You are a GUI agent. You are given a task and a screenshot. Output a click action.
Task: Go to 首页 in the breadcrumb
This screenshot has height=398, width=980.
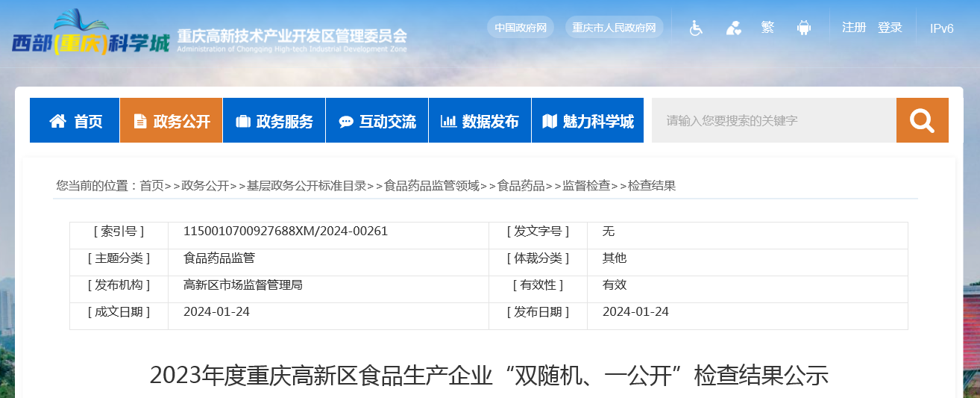151,186
